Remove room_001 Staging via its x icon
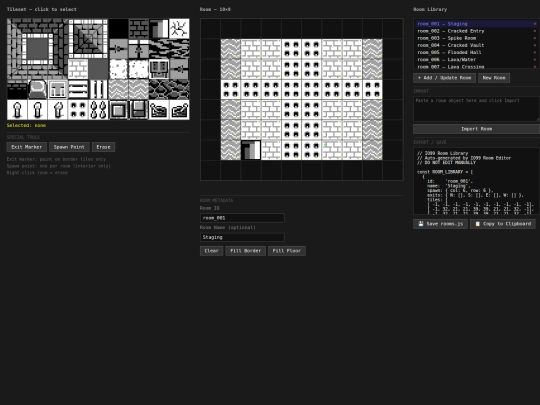 point(535,24)
